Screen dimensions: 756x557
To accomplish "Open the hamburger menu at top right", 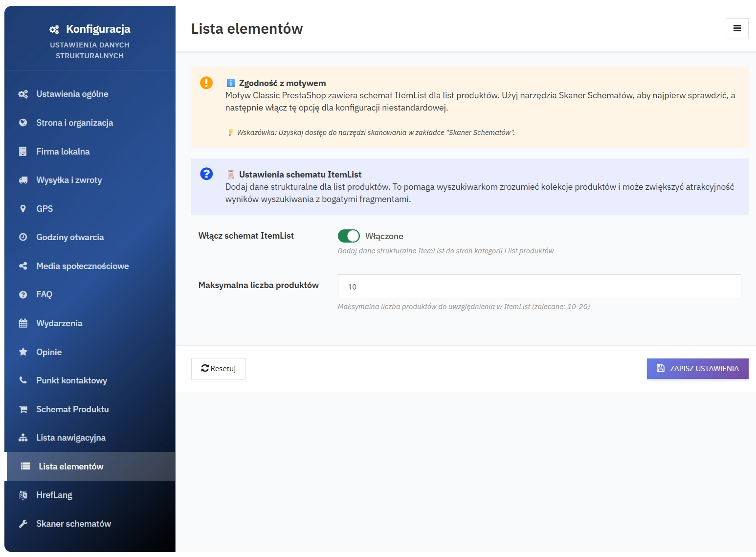I will pyautogui.click(x=737, y=28).
